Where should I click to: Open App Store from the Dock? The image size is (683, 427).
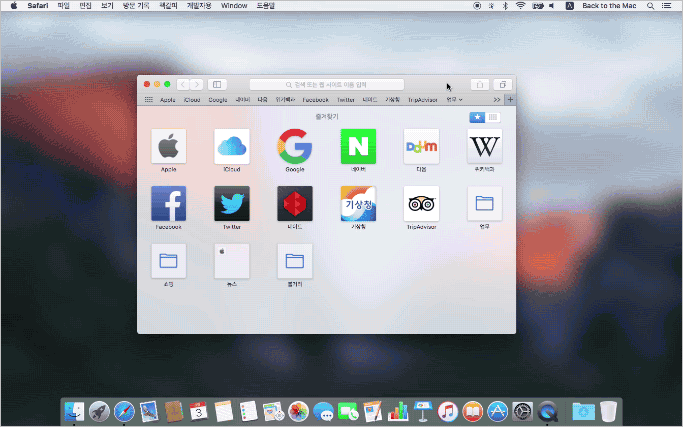(x=497, y=411)
